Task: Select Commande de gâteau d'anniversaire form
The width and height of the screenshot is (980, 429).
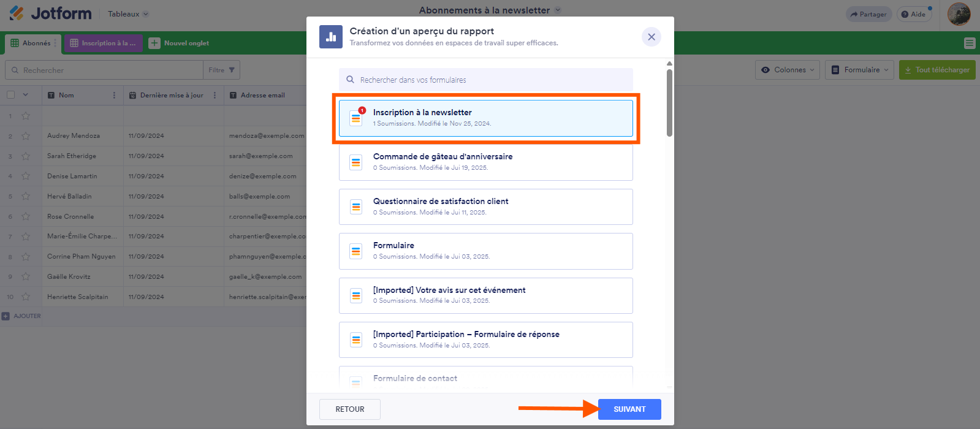Action: (x=486, y=162)
